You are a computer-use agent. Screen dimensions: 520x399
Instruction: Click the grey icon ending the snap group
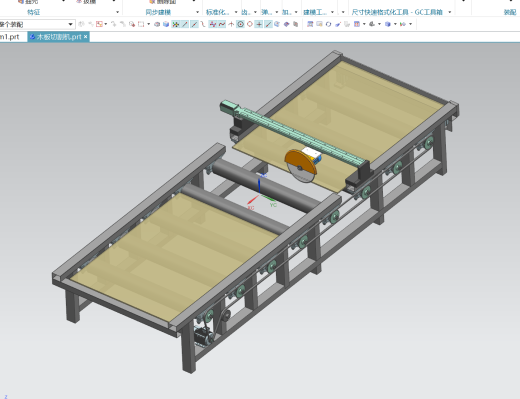pos(296,24)
